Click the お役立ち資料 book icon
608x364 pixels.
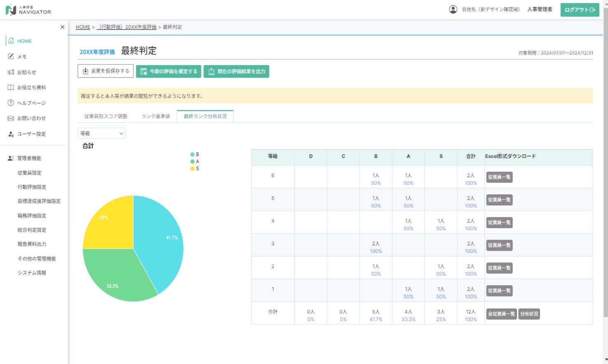(x=11, y=87)
